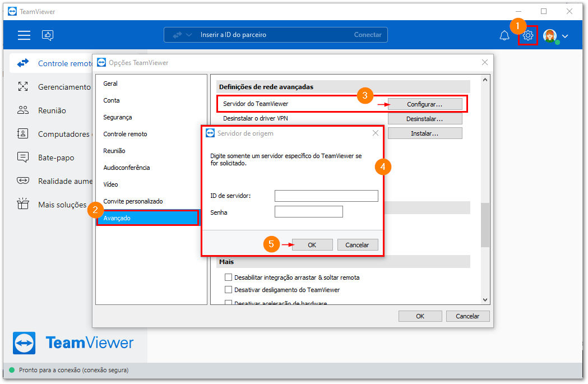Select the Controle remoto arrows icon in the sidebar
The height and width of the screenshot is (384, 588).
point(23,63)
